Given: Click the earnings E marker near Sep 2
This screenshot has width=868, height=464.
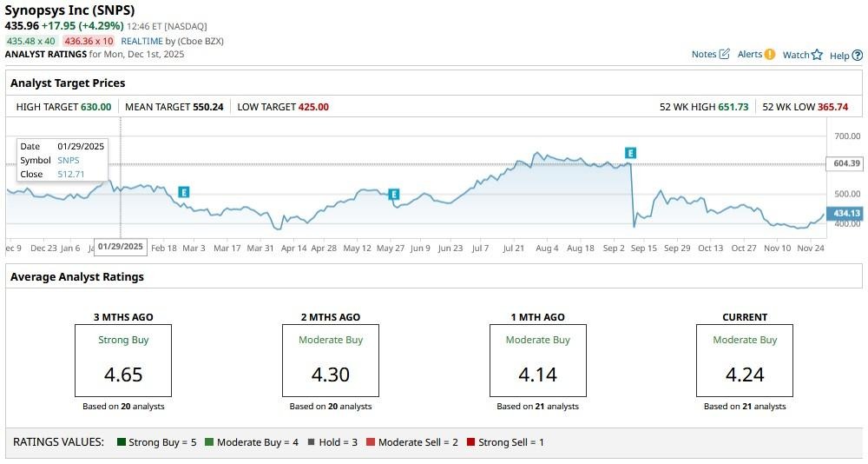Looking at the screenshot, I should (x=630, y=153).
